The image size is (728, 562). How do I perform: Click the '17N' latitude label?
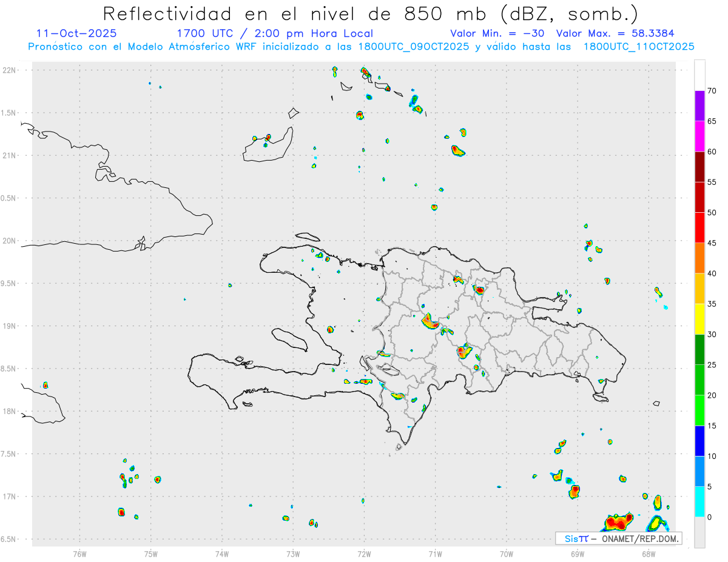10,497
